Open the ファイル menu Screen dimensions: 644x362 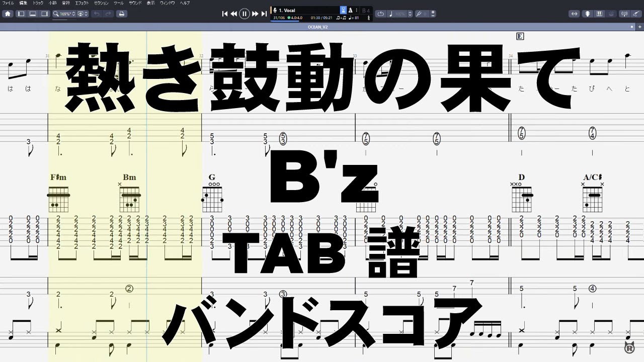click(8, 3)
